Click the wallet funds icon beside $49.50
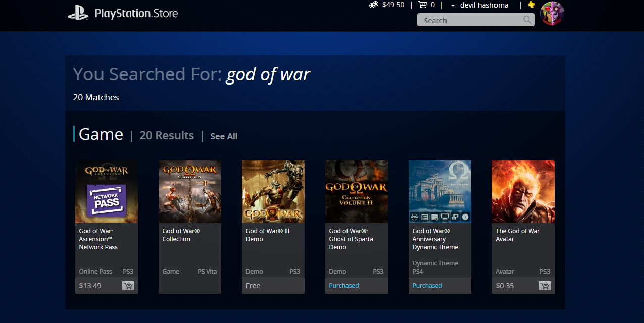Viewport: 644px width, 323px height. pyautogui.click(x=374, y=5)
